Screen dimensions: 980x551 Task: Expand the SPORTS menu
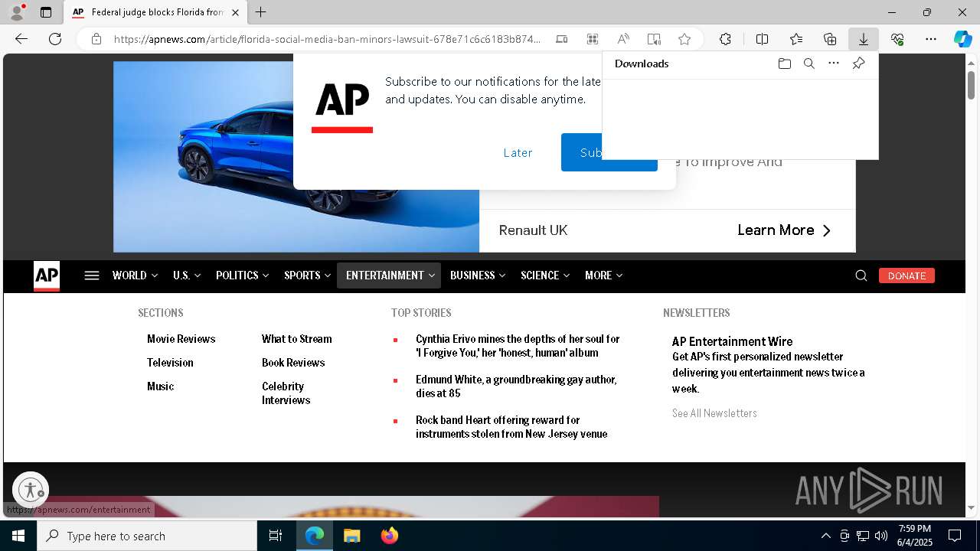(307, 275)
